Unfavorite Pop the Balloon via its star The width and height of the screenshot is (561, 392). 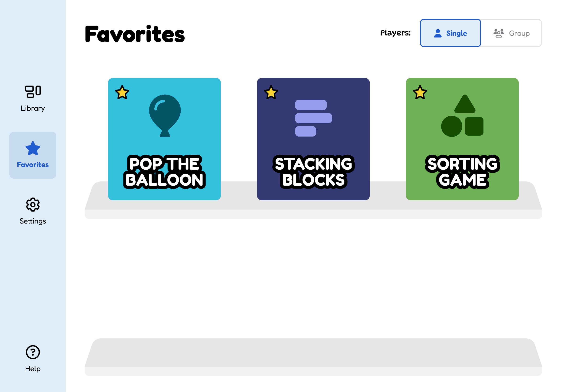(122, 92)
